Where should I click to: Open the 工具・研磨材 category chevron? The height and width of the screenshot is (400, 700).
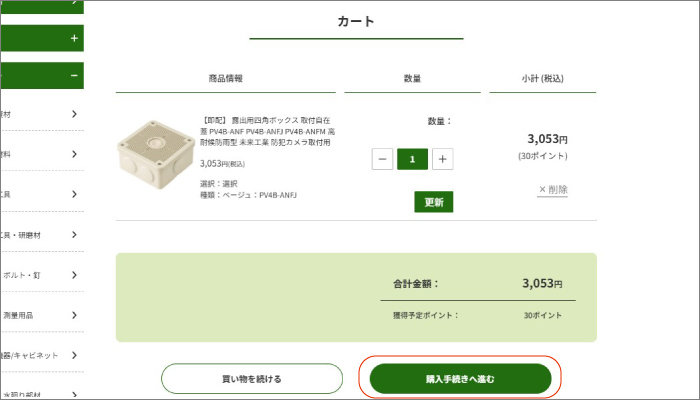(74, 234)
